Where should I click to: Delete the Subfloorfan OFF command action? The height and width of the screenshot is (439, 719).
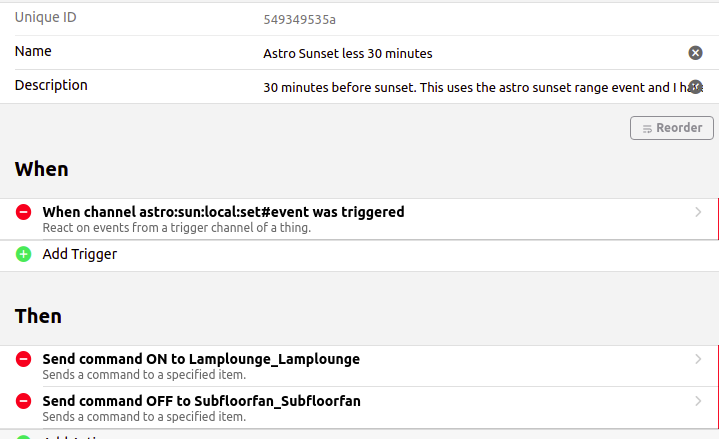tap(23, 401)
